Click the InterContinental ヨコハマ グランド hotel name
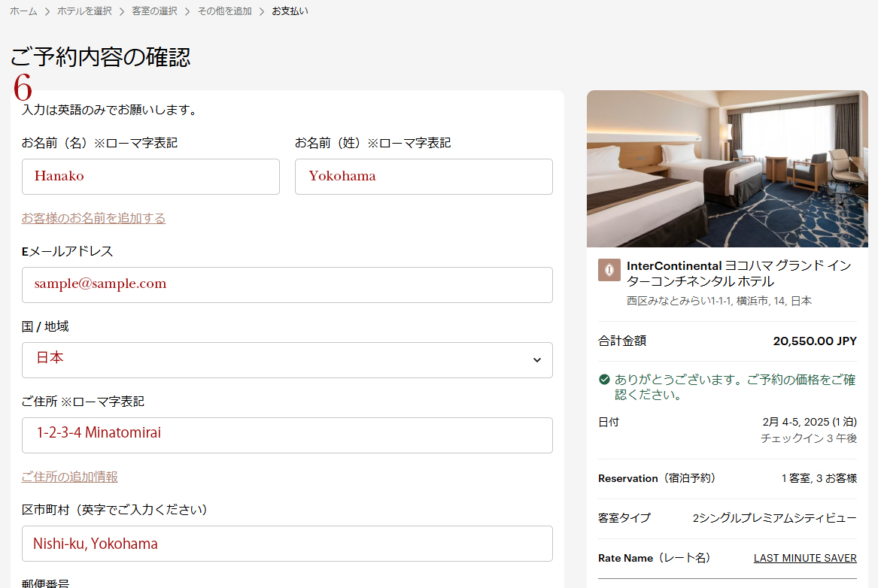 739,273
